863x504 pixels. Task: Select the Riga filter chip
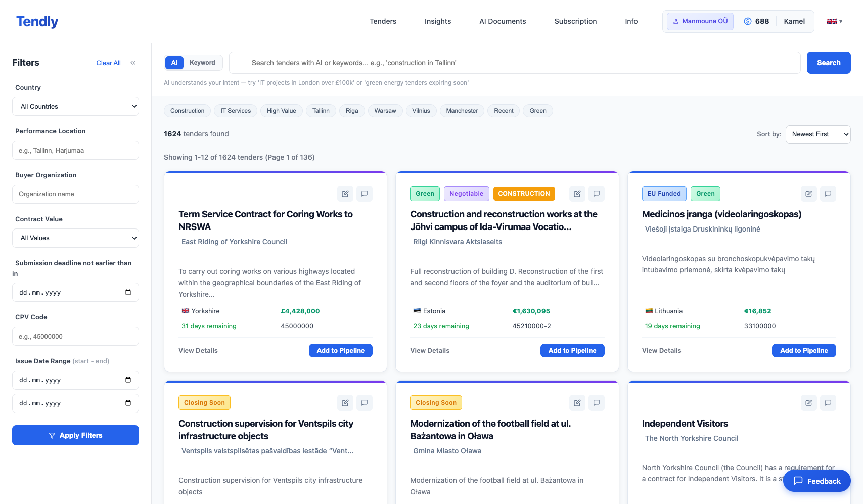pyautogui.click(x=352, y=111)
